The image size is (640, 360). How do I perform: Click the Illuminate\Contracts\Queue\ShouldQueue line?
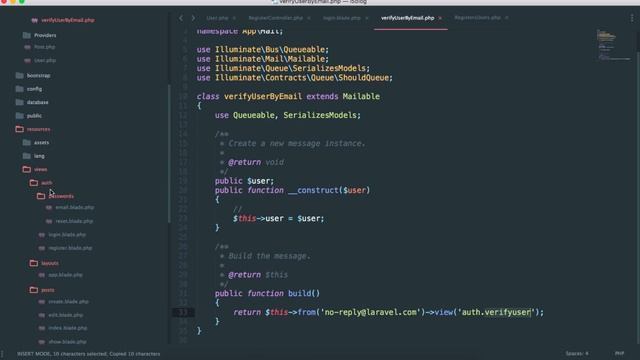(x=294, y=78)
